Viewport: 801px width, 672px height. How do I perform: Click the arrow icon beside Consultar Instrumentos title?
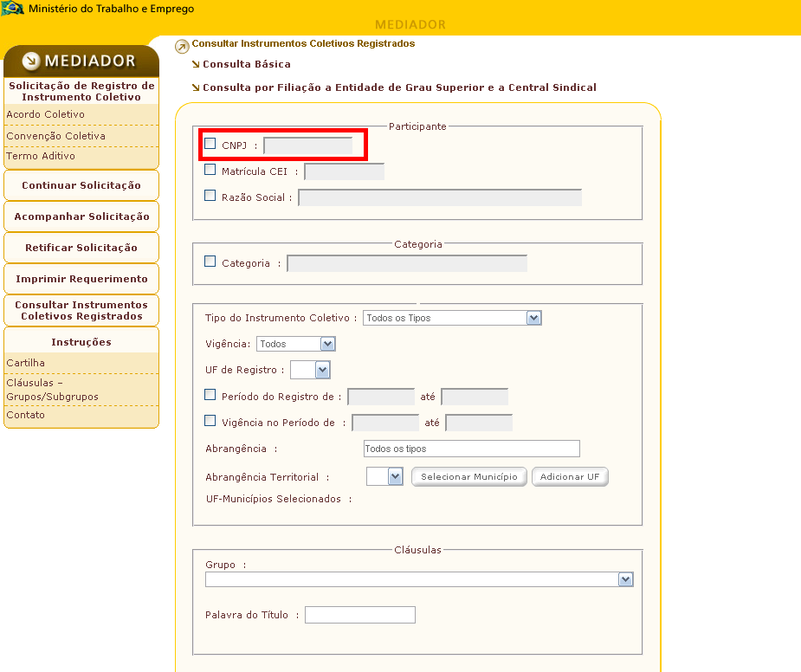182,47
